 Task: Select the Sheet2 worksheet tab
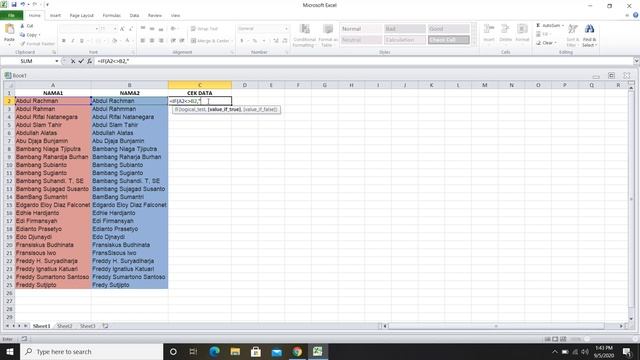(x=64, y=326)
